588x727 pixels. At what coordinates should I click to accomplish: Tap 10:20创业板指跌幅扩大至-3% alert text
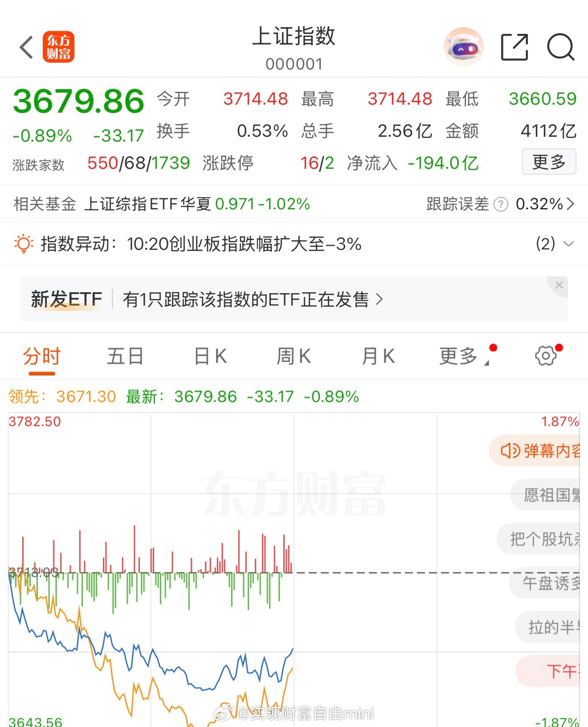(x=244, y=244)
